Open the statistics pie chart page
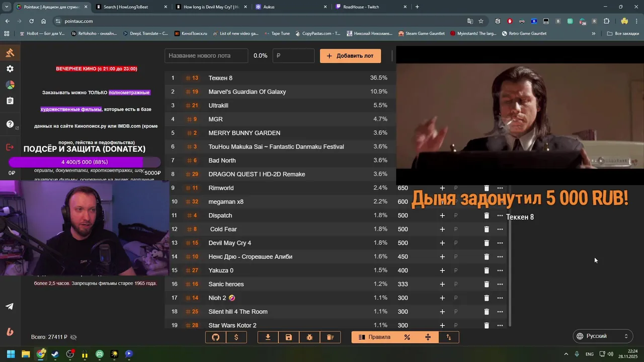Viewport: 644px width, 362px height. tap(10, 85)
